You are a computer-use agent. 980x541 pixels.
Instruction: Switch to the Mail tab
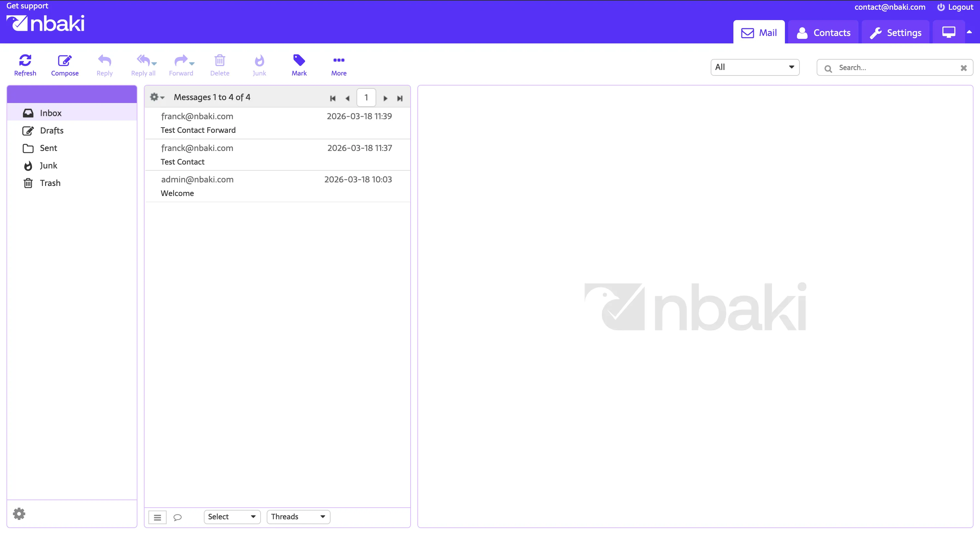pyautogui.click(x=759, y=33)
